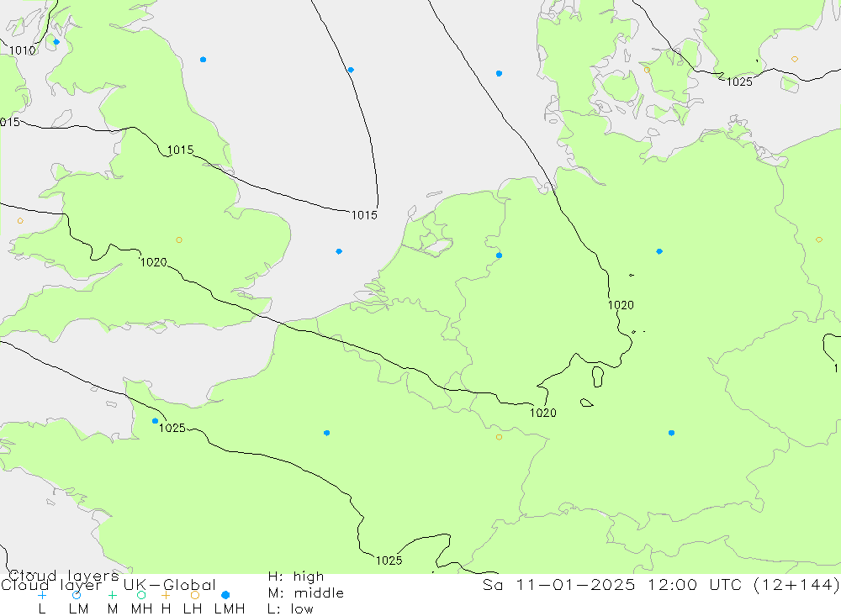841x616 pixels.
Task: Click the filled blue LMH legend icon
Action: pos(225,595)
